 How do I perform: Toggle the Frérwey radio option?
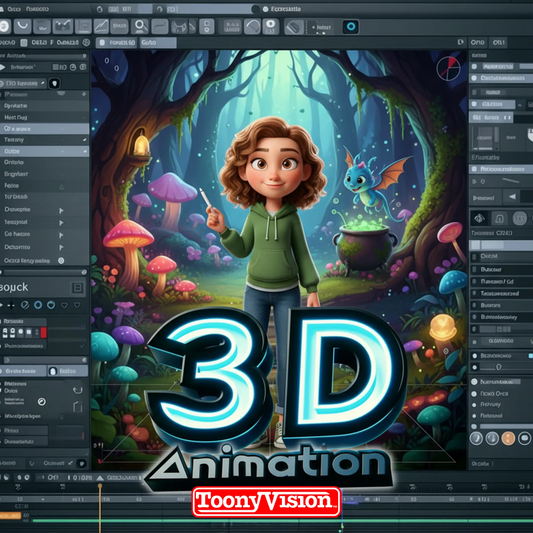[x=474, y=405]
